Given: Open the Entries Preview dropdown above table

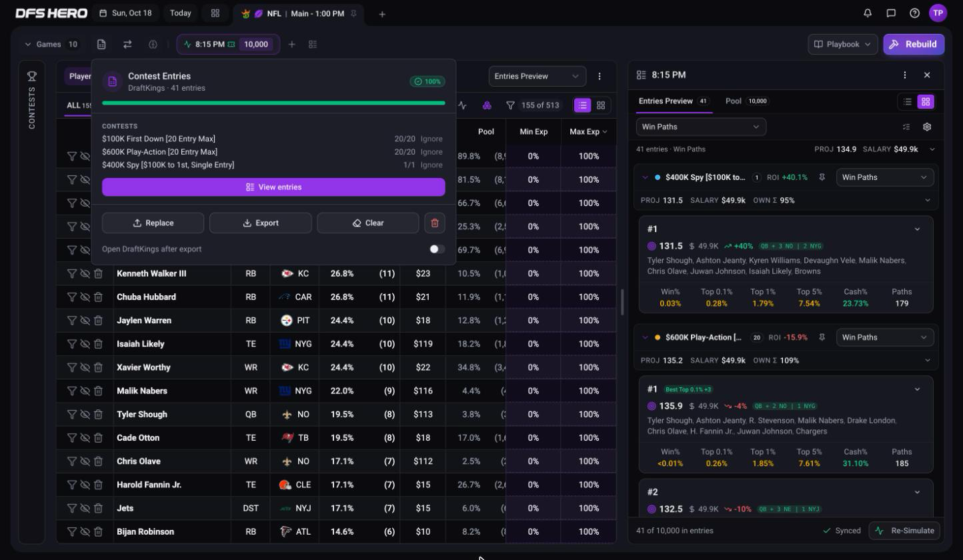Looking at the screenshot, I should (537, 76).
